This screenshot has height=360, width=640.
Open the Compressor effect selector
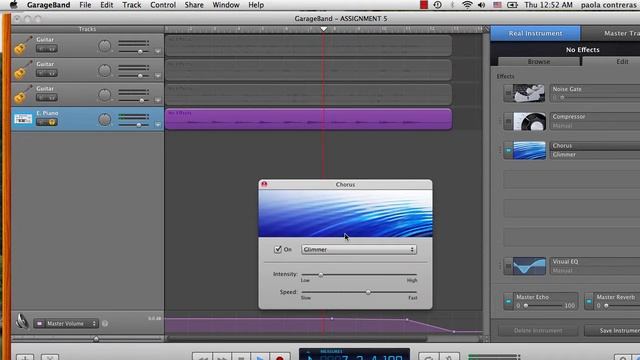[595, 116]
